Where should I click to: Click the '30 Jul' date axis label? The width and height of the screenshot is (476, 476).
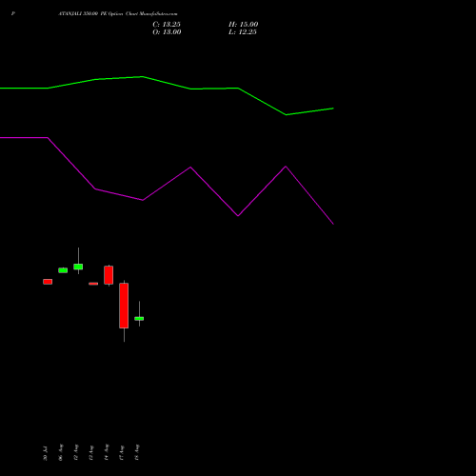coord(45,453)
